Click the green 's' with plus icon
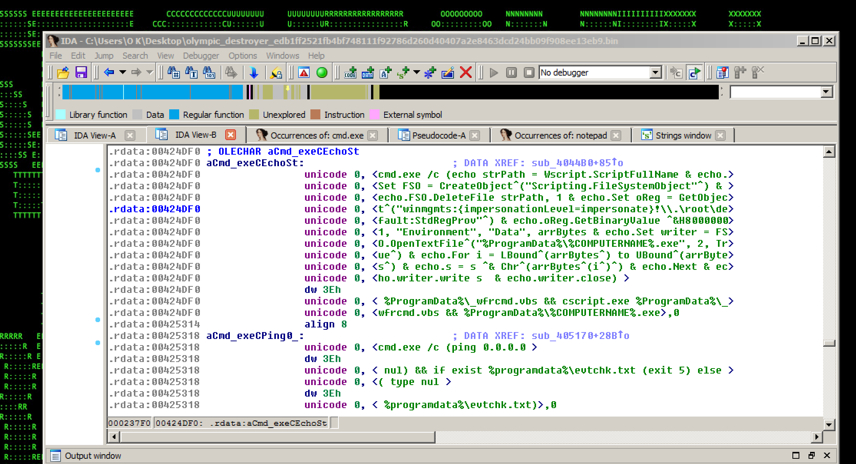Image resolution: width=856 pixels, height=464 pixels. (404, 73)
